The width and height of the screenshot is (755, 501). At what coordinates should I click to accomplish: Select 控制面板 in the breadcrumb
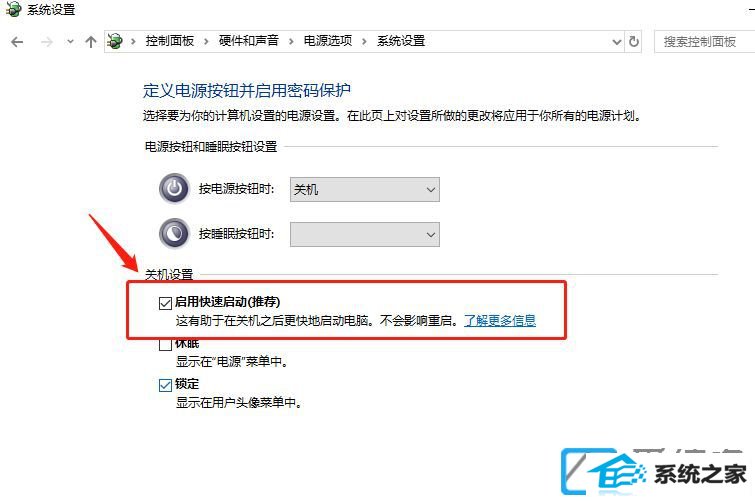pos(169,41)
